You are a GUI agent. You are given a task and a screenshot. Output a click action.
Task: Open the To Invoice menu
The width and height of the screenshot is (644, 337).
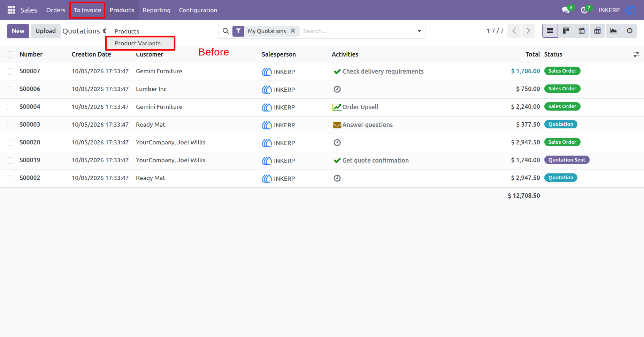click(x=87, y=10)
